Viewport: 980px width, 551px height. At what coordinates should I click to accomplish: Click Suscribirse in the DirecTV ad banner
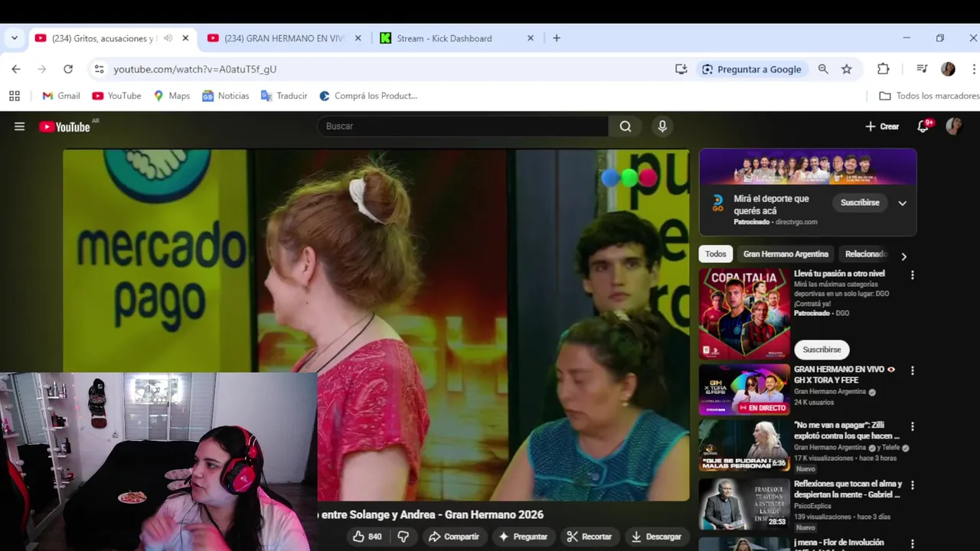pos(860,203)
